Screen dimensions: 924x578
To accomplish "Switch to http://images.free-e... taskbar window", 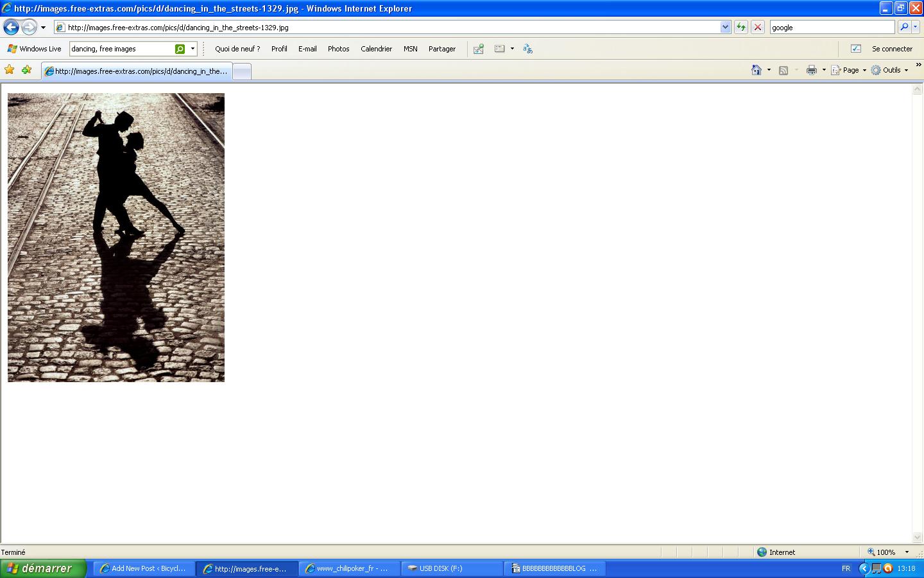I will pyautogui.click(x=248, y=568).
